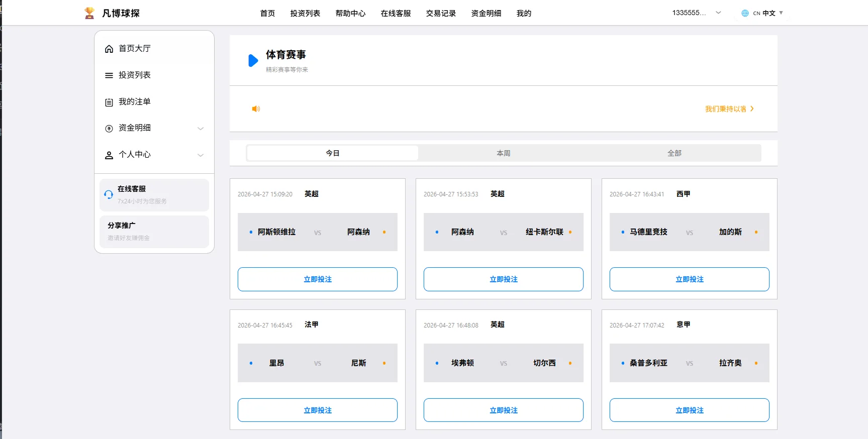868x439 pixels.
Task: Select team 里昂 in match card
Action: coord(276,363)
